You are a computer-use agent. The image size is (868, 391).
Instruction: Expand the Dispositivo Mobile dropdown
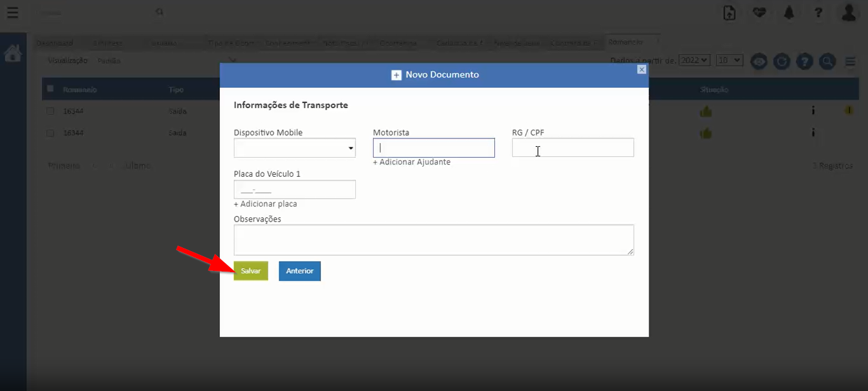(x=294, y=148)
